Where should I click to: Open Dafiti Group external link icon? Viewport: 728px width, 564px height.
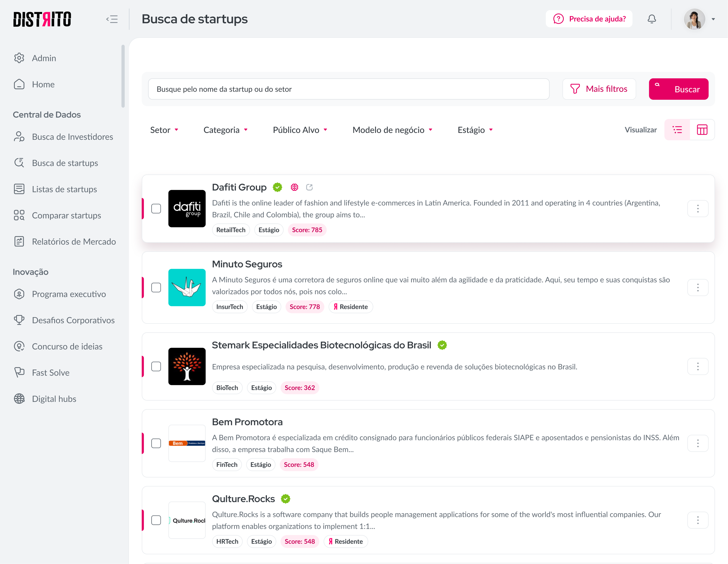[309, 187]
